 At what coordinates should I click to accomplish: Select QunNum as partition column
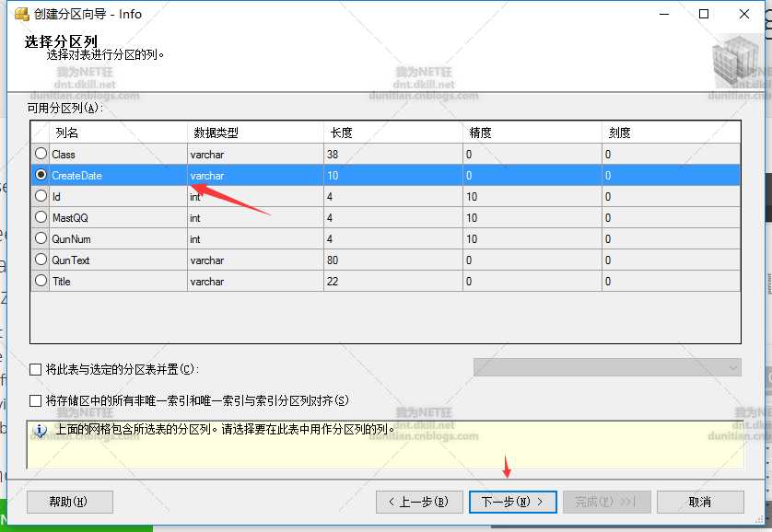click(41, 238)
